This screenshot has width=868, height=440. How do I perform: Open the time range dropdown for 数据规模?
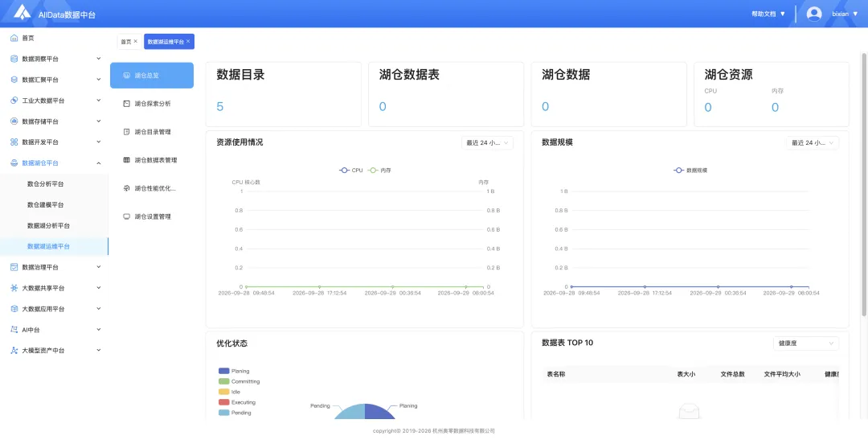click(x=813, y=142)
